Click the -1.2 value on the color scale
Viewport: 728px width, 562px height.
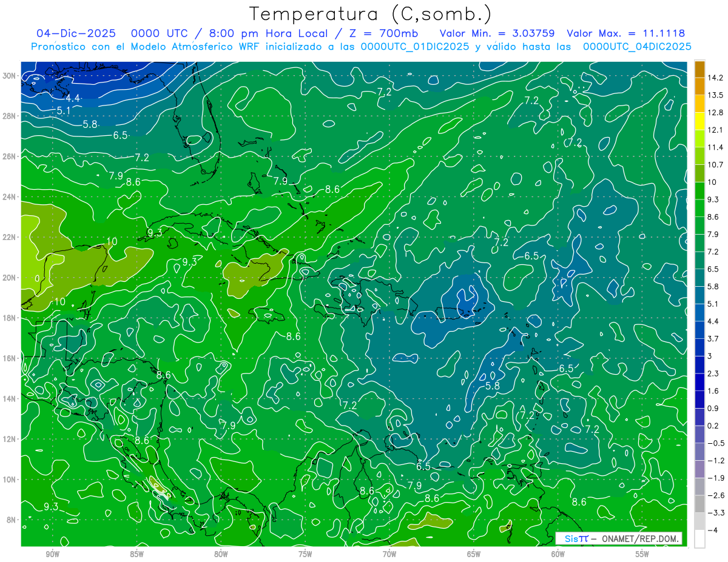pyautogui.click(x=716, y=461)
